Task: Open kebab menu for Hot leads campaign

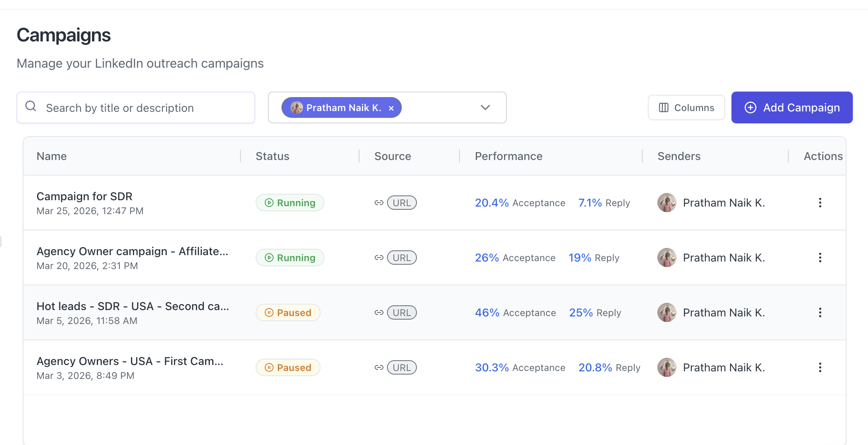Action: pos(820,312)
